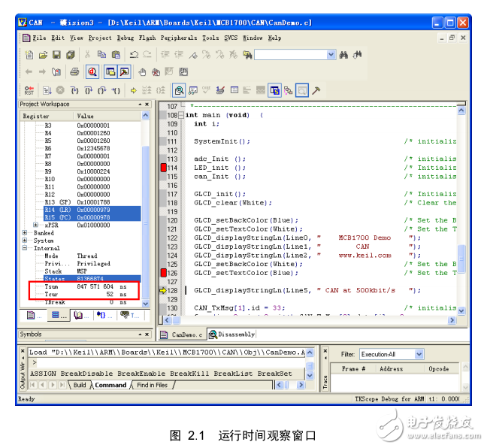This screenshot has width=487, height=448.
Task: Click the binoculars Find icon
Action: click(344, 55)
